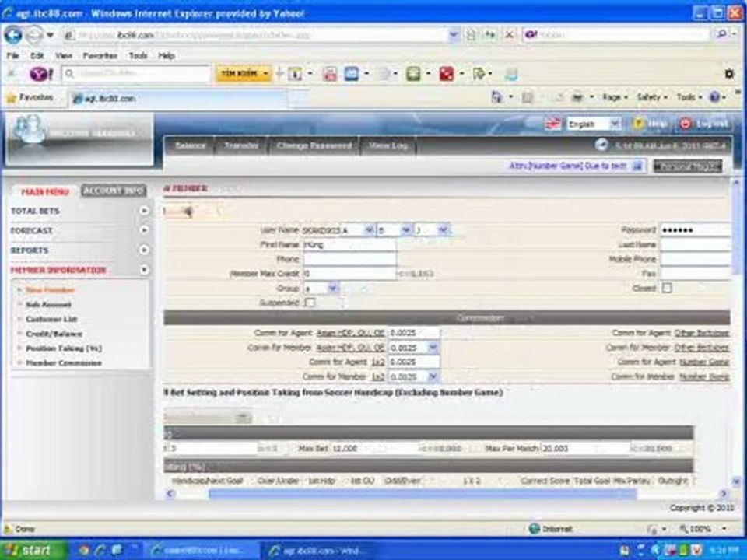Toggle the Suspended checkbox
The height and width of the screenshot is (560, 747).
[310, 303]
